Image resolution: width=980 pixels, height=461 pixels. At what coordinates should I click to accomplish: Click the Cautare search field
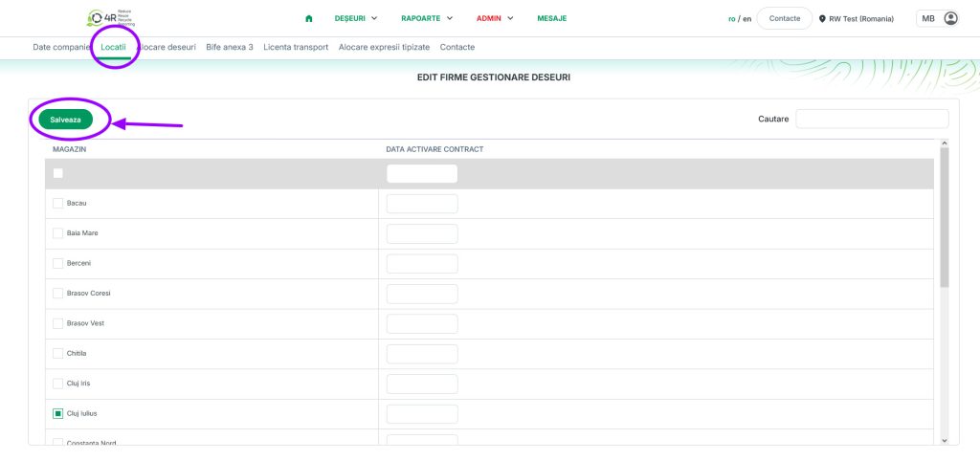[872, 119]
